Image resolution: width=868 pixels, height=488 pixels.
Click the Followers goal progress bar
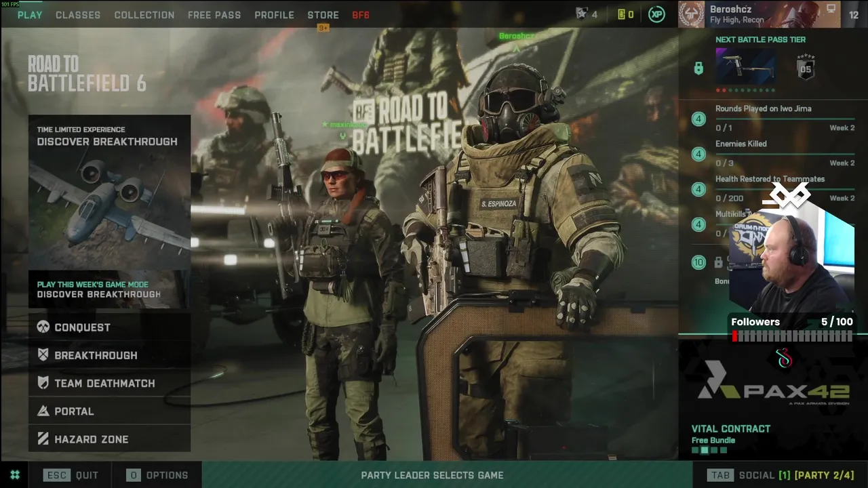tap(792, 336)
